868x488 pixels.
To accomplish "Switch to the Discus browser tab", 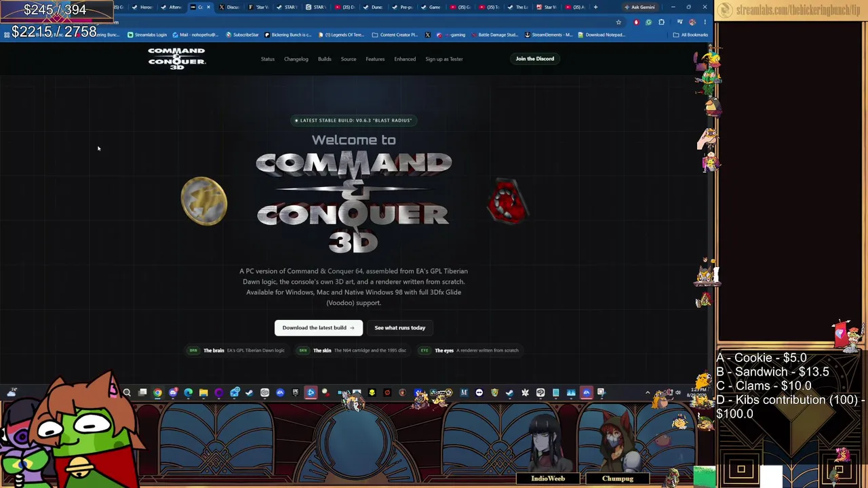I will click(x=230, y=7).
